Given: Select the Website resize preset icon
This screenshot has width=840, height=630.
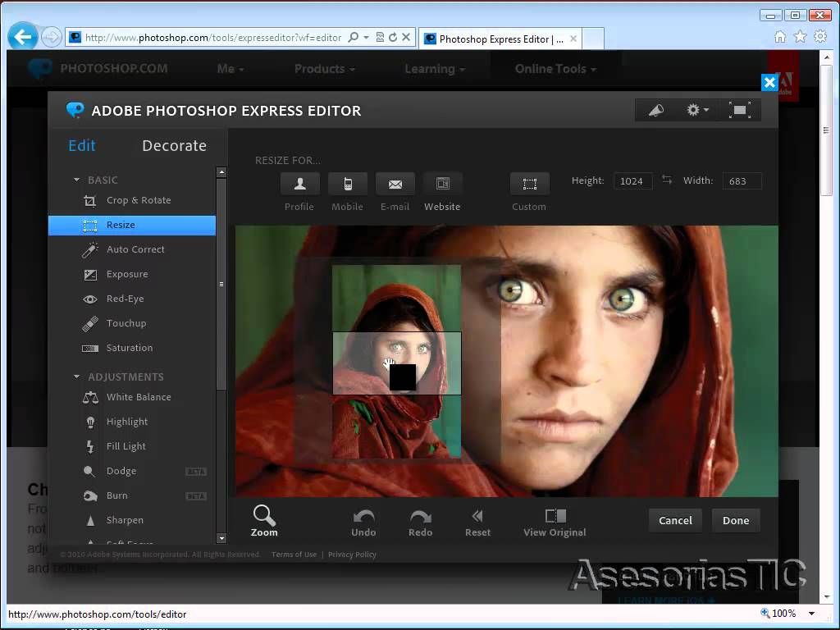Looking at the screenshot, I should 442,184.
